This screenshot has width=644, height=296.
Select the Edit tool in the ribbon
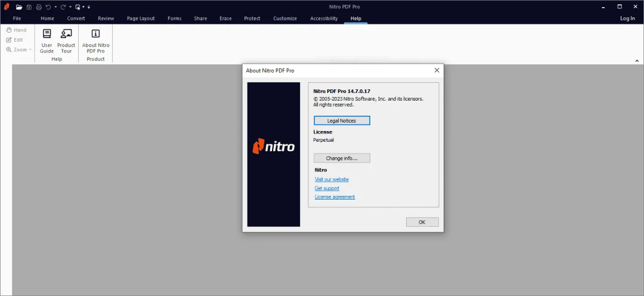[x=14, y=40]
